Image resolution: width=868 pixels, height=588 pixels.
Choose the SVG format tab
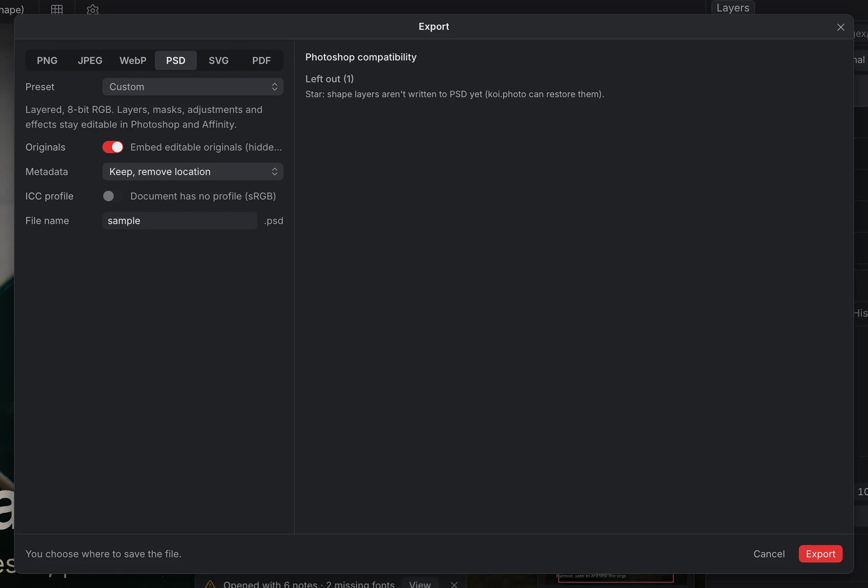point(218,60)
